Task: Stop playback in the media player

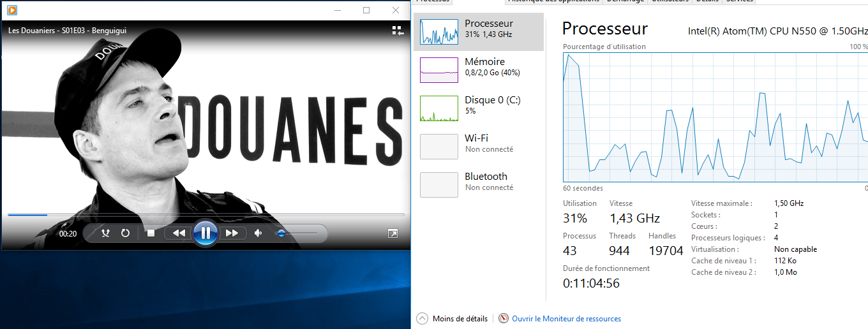Action: [x=151, y=233]
